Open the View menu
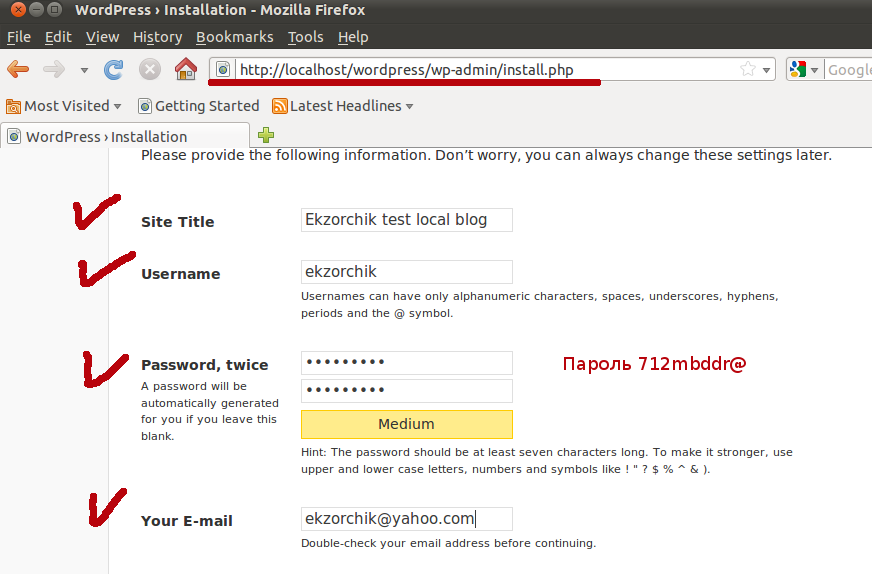The image size is (872, 574). (x=102, y=37)
